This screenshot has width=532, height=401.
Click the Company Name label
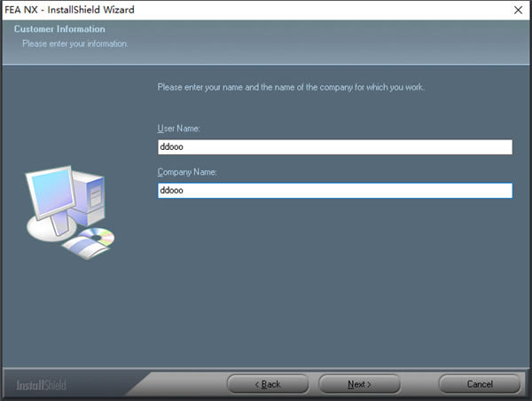click(x=187, y=171)
